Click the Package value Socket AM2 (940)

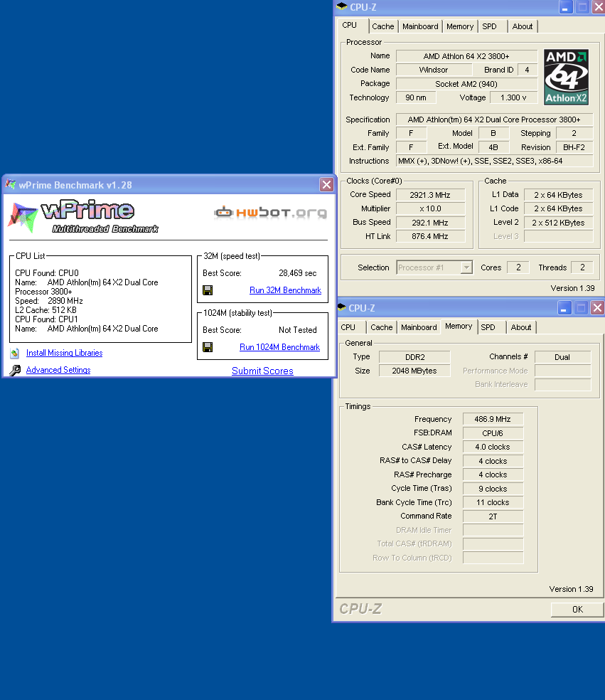(466, 84)
